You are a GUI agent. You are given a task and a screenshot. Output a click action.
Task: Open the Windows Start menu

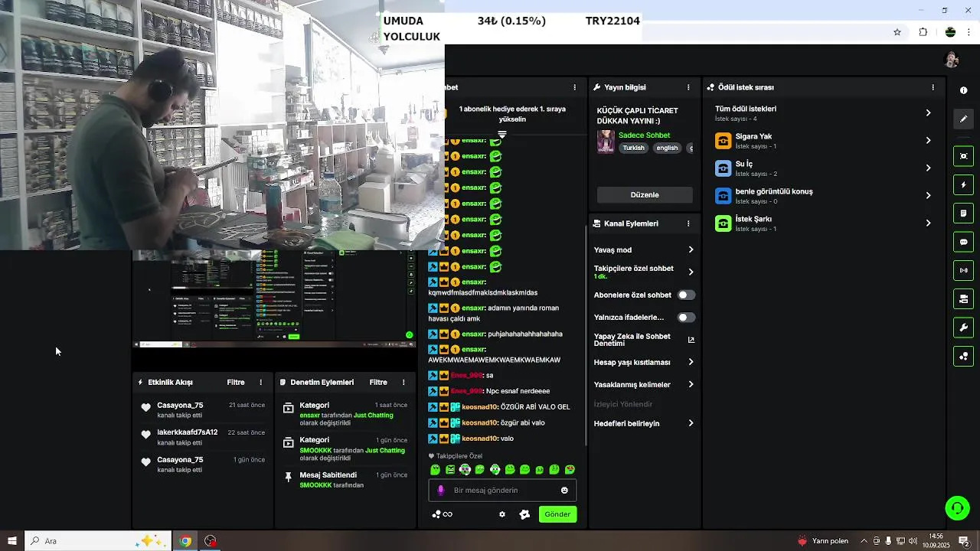click(11, 541)
